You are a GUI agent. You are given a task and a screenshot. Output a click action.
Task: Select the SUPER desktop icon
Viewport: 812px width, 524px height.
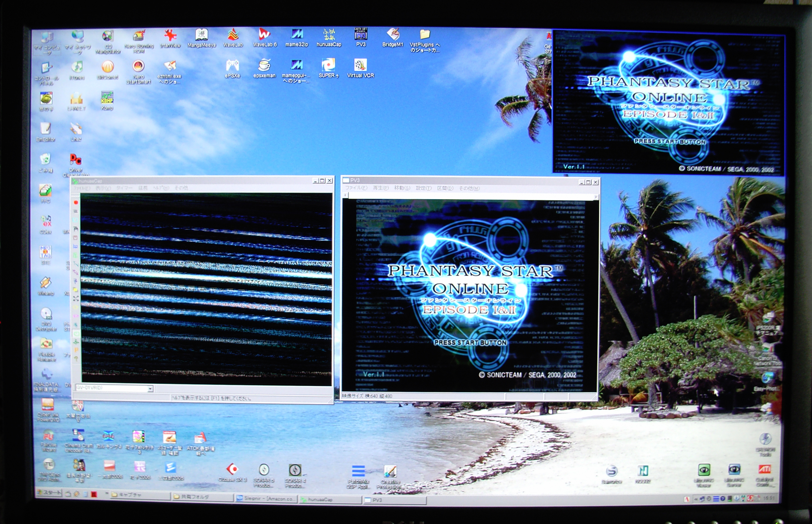[329, 68]
